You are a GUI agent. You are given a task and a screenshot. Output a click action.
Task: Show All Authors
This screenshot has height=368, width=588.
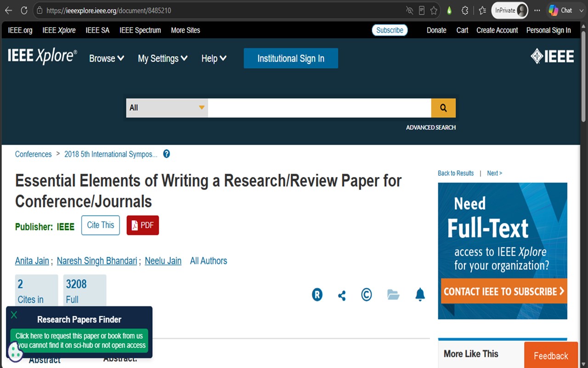coord(209,261)
